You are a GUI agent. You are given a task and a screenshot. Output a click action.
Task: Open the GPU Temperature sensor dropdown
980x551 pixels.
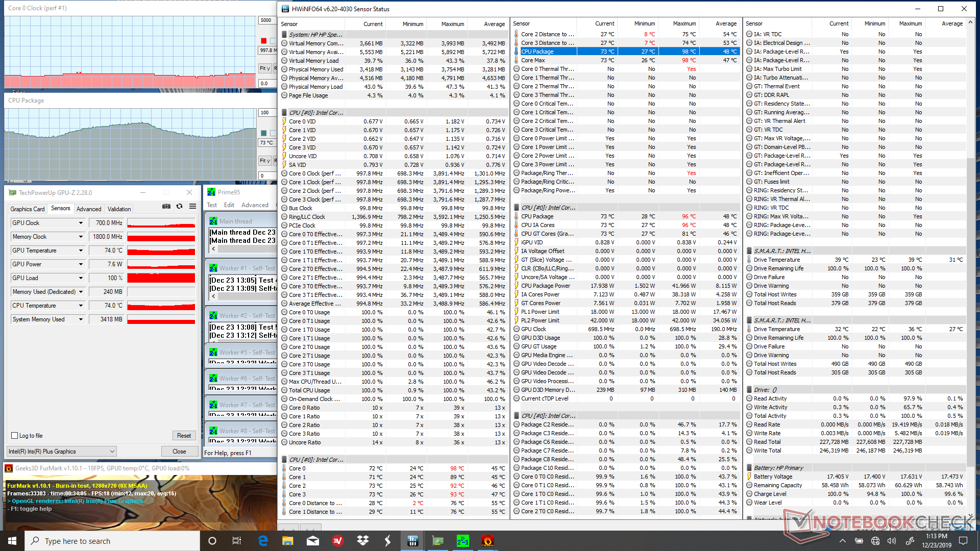[81, 251]
